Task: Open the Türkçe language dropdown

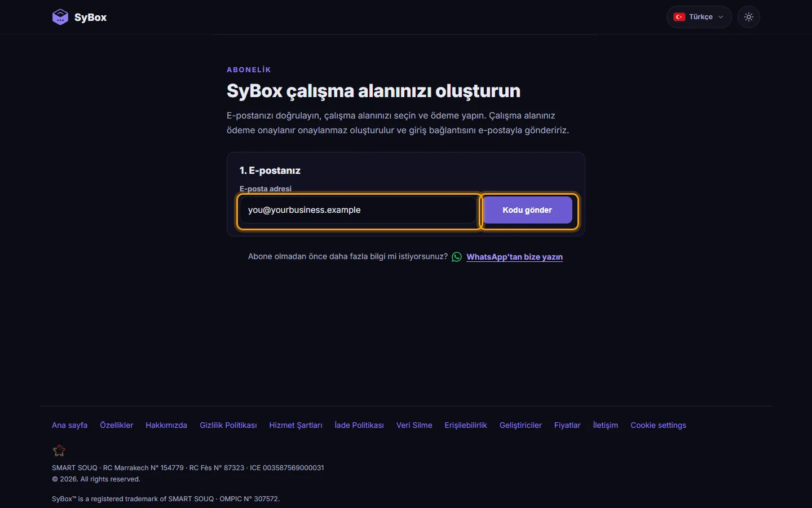Action: [x=699, y=17]
